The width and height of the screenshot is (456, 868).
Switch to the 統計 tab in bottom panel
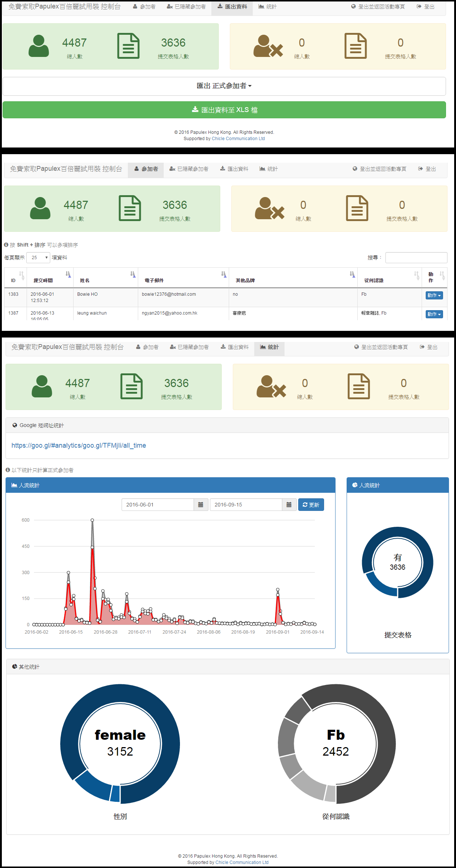[x=269, y=347]
